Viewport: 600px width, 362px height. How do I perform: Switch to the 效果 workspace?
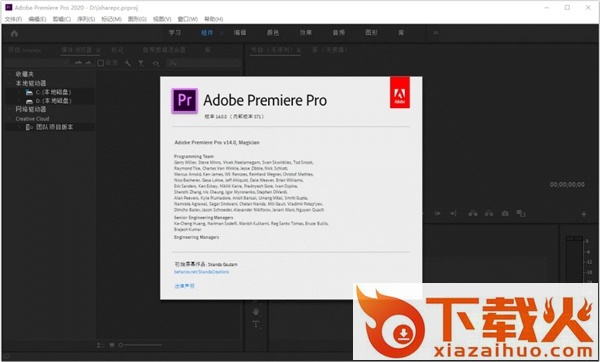tap(306, 33)
